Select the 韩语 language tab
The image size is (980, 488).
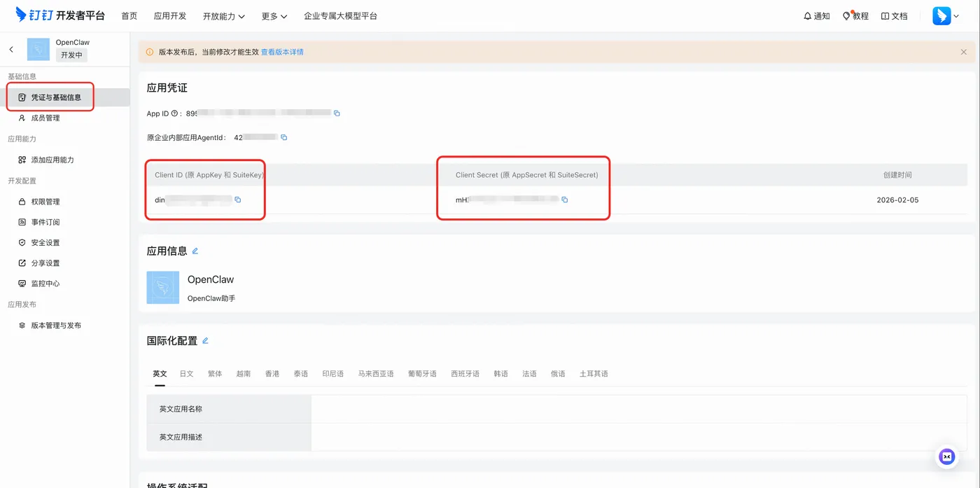(x=500, y=374)
